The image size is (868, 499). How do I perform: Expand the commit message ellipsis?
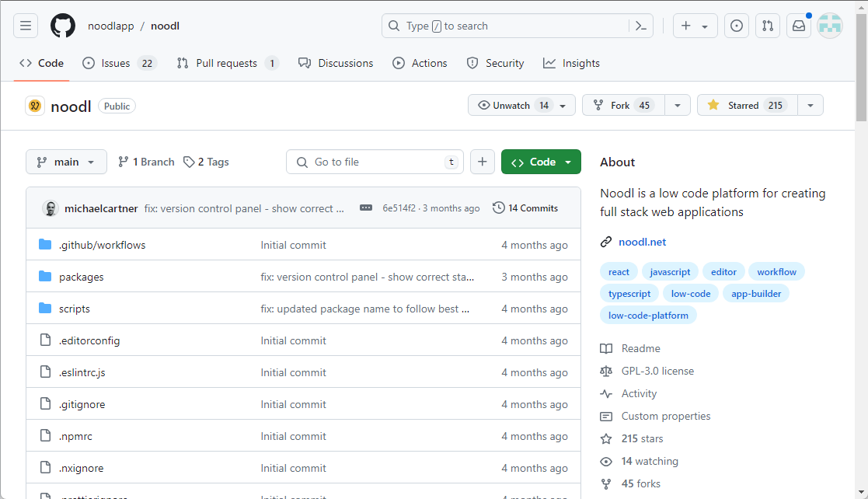(x=366, y=208)
